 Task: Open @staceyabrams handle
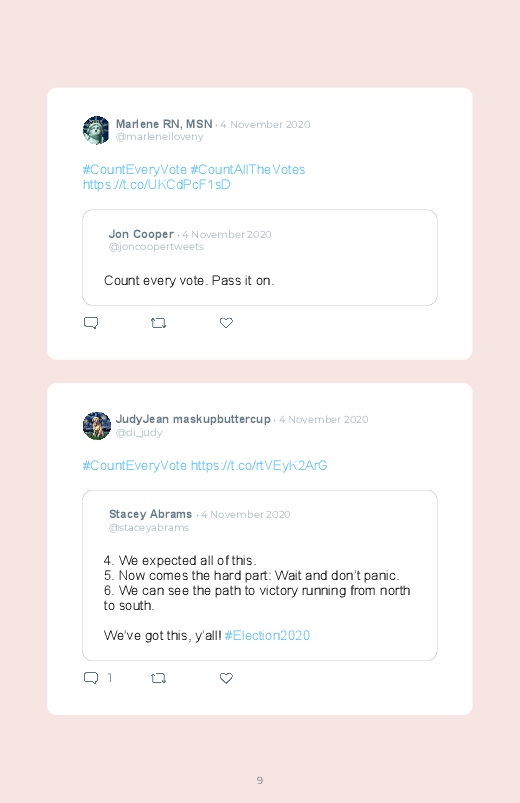149,527
